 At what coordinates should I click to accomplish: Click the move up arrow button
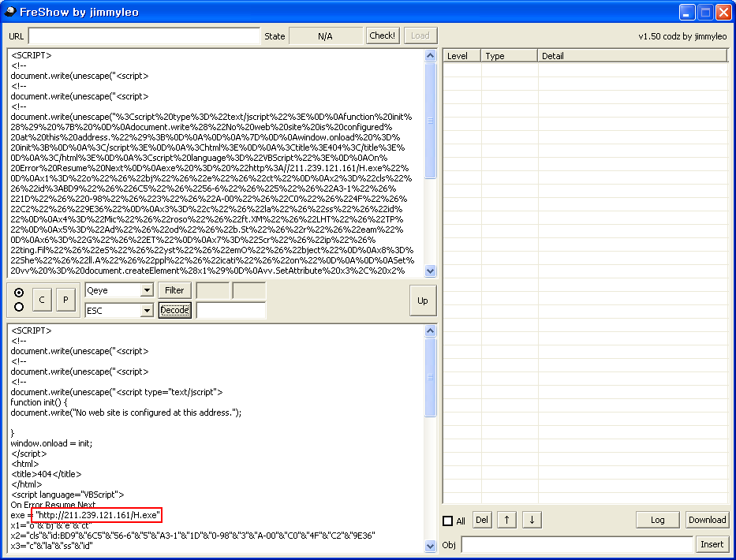(507, 520)
